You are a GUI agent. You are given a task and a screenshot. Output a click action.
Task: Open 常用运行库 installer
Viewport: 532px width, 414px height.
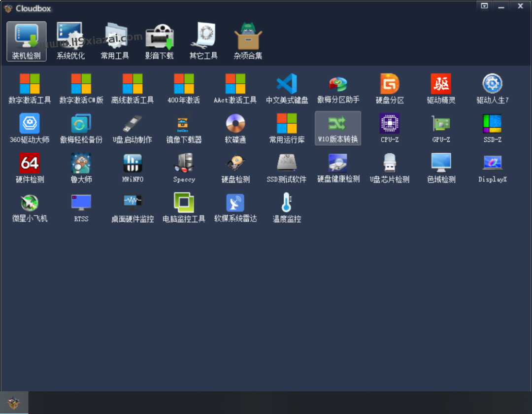tap(287, 128)
